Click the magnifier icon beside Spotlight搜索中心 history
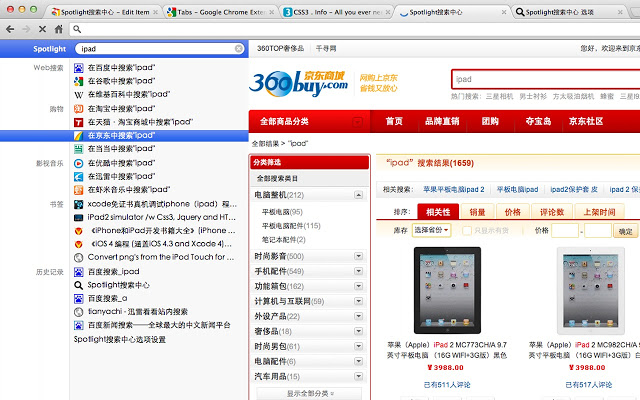 (x=78, y=285)
